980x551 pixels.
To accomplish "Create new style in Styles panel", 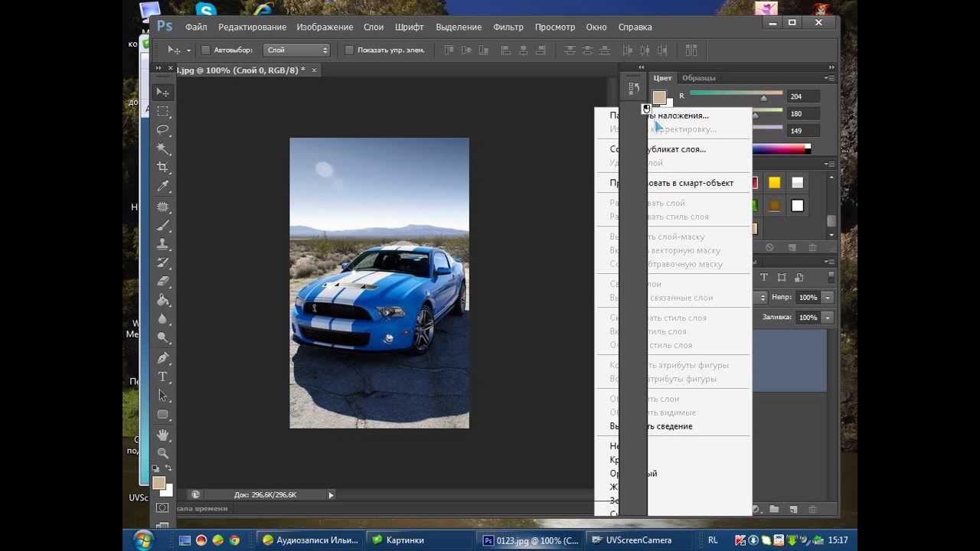I will 792,247.
